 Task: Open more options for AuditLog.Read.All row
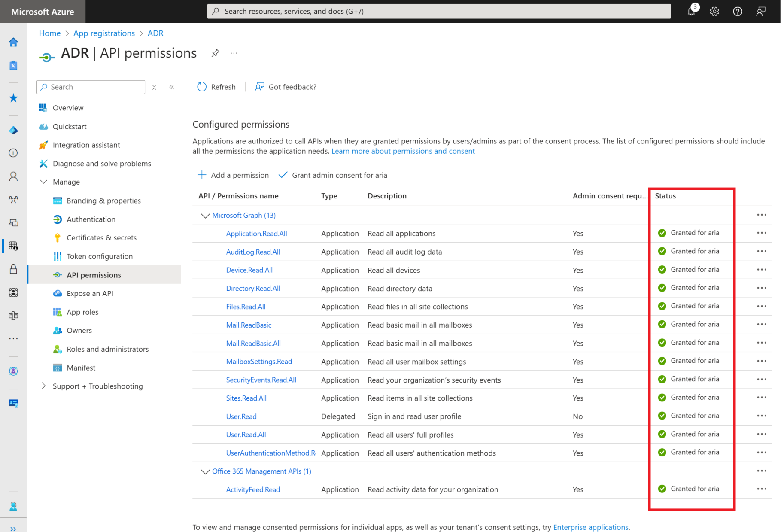pos(762,251)
